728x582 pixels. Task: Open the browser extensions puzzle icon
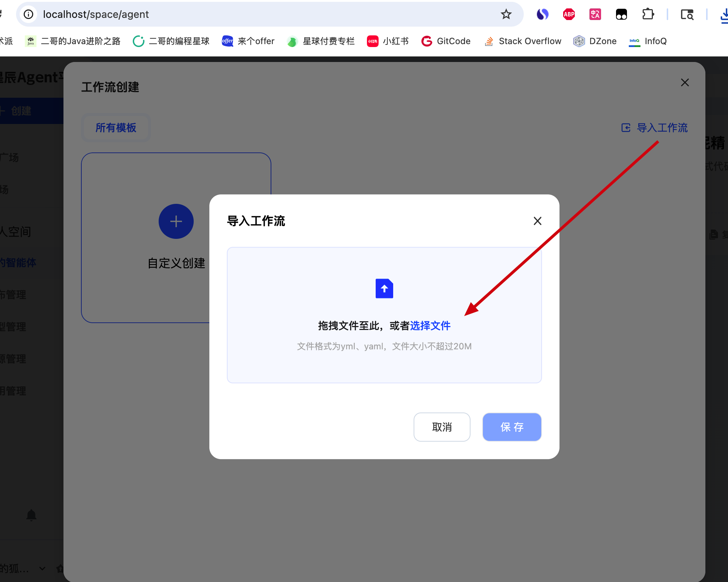tap(648, 15)
